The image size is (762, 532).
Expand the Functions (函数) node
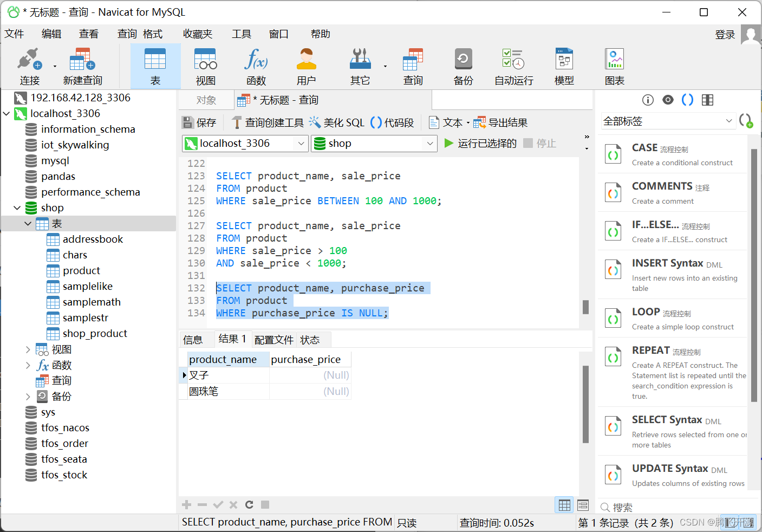28,365
